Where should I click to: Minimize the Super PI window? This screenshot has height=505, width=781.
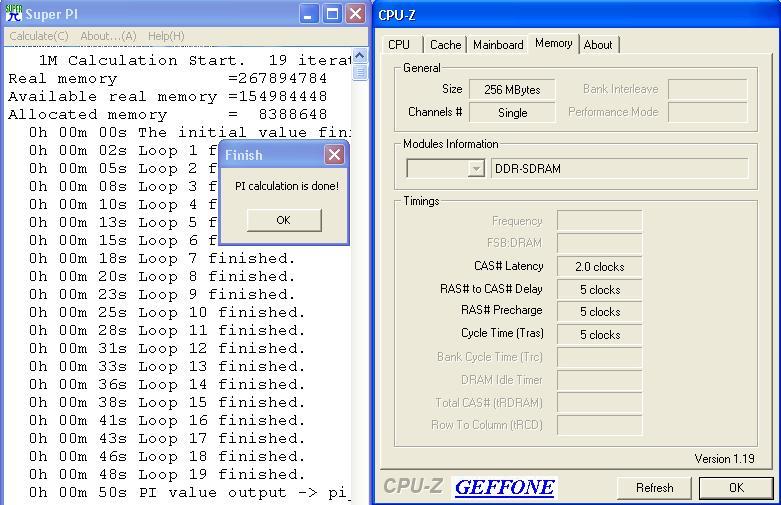tap(309, 13)
